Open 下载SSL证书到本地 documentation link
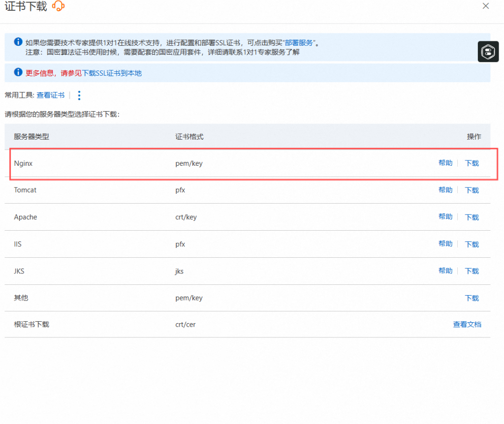Viewport: 504px width, 424px height. tap(112, 73)
